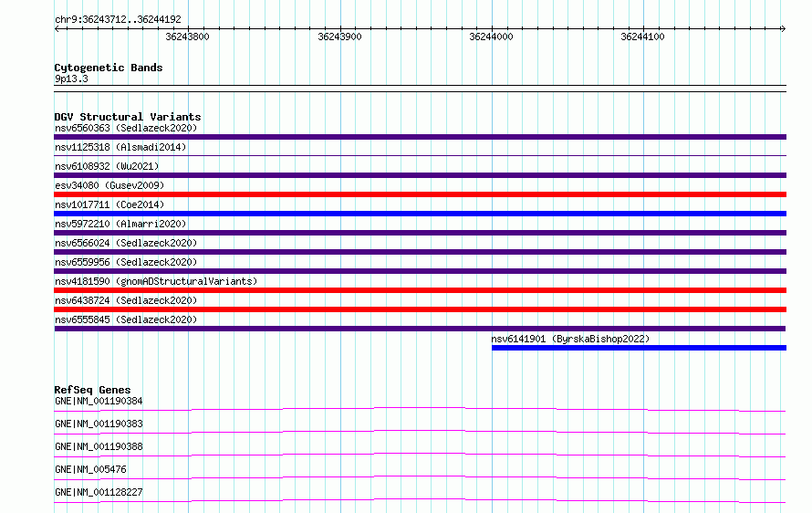Click ruler position 36243900
Image resolution: width=812 pixels, height=513 pixels.
(x=339, y=37)
